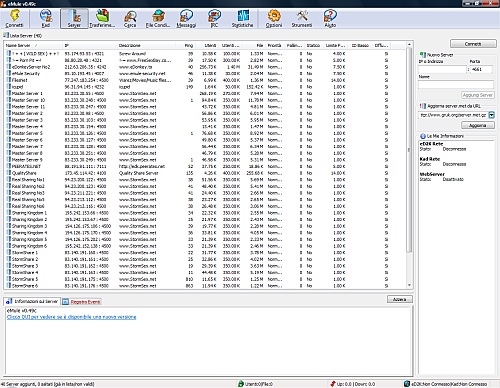The height and width of the screenshot is (388, 500).
Task: Sort by Nome Server column header
Action: pyautogui.click(x=33, y=45)
